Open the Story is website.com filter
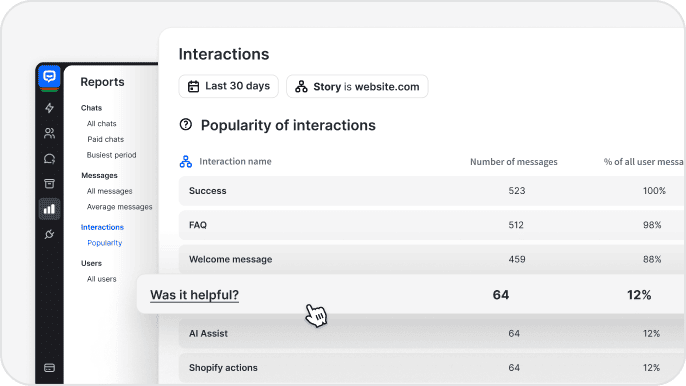 click(357, 86)
